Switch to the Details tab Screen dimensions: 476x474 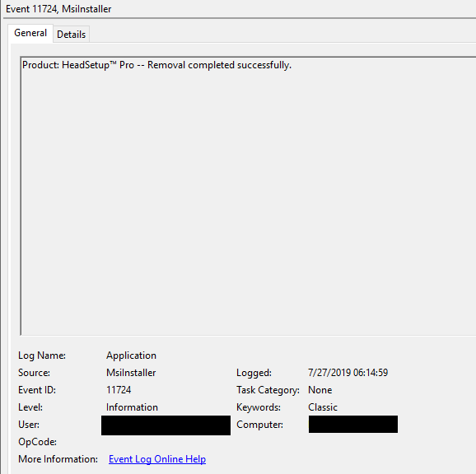[x=72, y=35]
